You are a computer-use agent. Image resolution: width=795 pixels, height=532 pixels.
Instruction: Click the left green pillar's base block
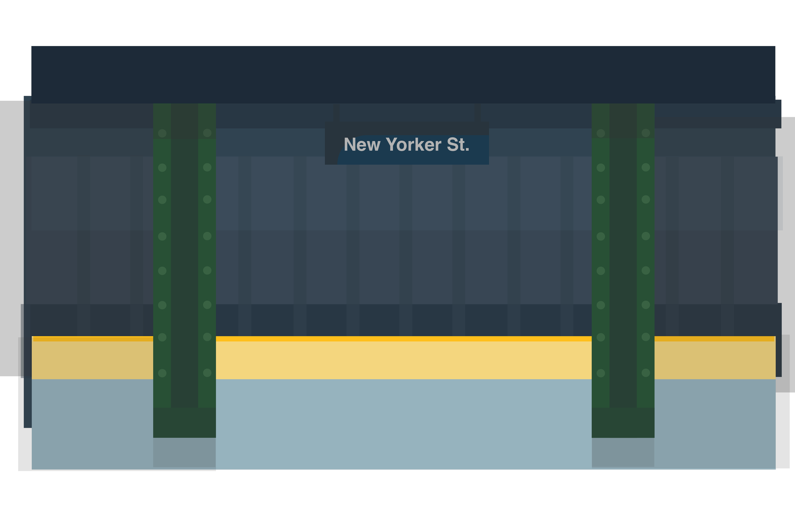coord(184,422)
